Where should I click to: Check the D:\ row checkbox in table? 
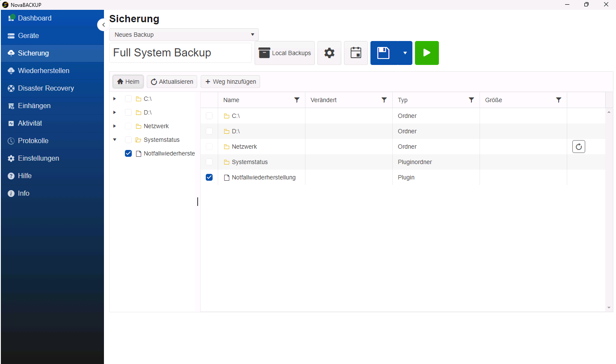[x=209, y=131]
